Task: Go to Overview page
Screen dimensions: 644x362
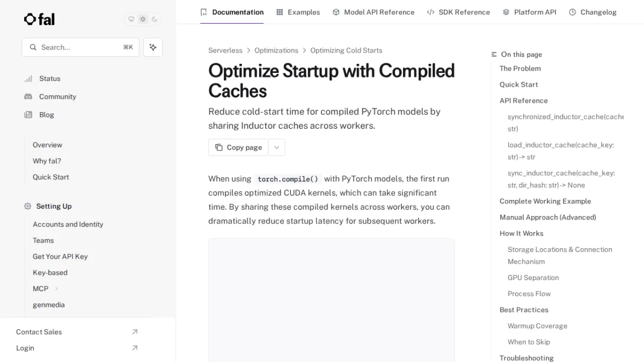Action: pyautogui.click(x=47, y=145)
